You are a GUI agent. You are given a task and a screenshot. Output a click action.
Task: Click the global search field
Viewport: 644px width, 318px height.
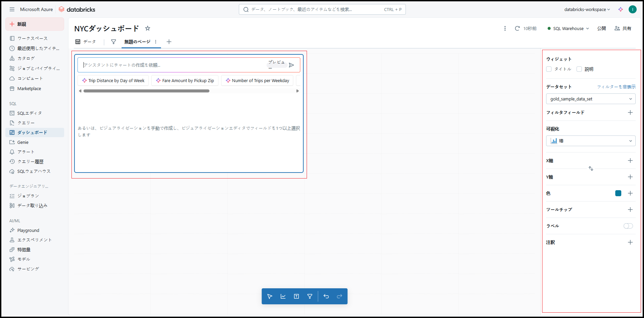[x=322, y=9]
